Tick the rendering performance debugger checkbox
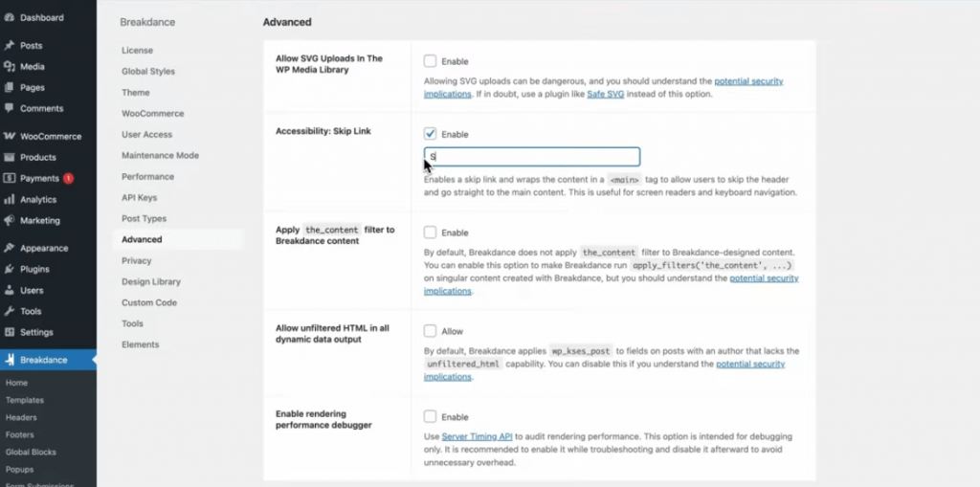This screenshot has height=487, width=980. click(431, 417)
